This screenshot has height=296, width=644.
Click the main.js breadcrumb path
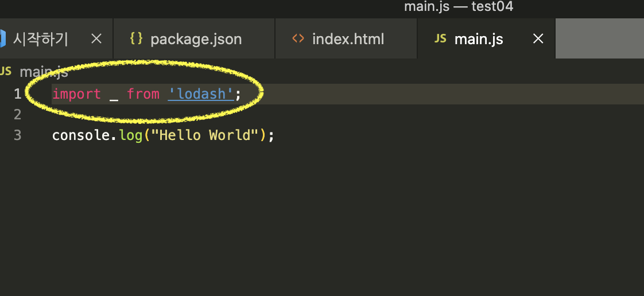click(x=44, y=72)
